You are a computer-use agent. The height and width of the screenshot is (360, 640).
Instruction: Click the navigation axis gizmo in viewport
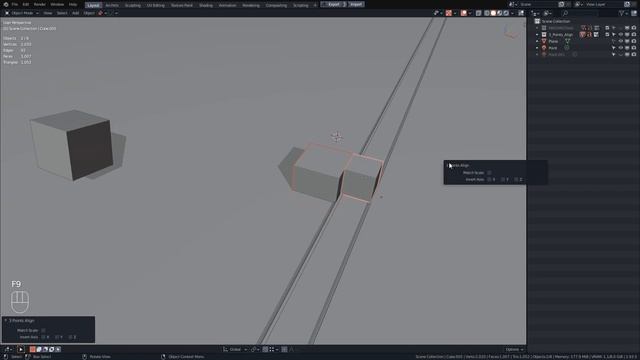pyautogui.click(x=511, y=32)
